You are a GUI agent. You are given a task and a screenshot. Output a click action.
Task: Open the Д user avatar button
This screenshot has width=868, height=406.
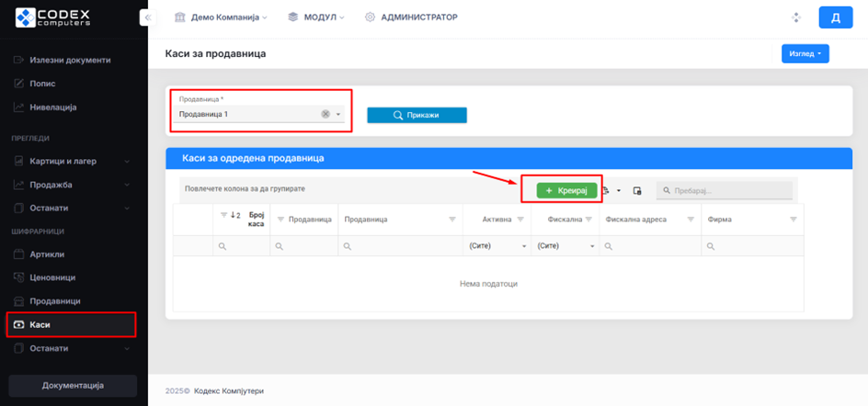835,17
